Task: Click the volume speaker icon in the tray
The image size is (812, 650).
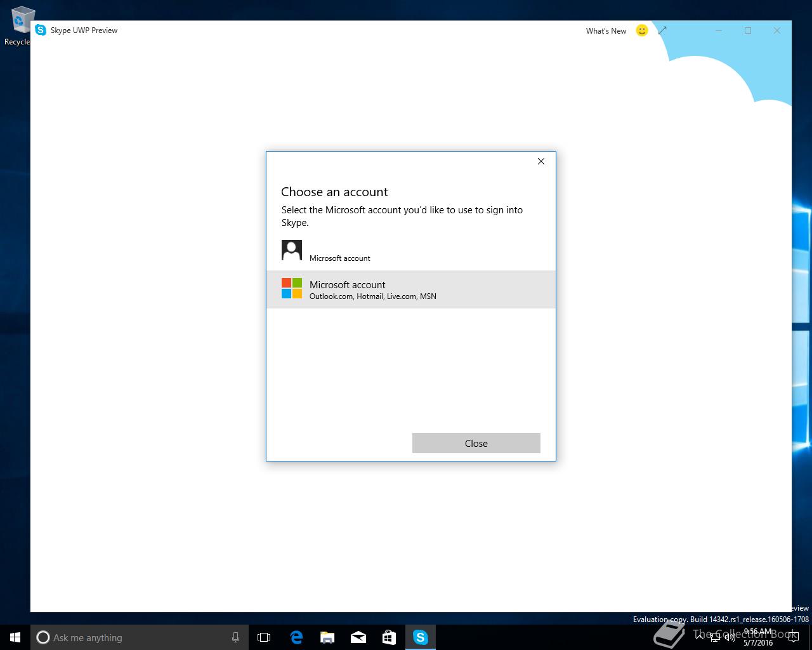Action: tap(730, 637)
